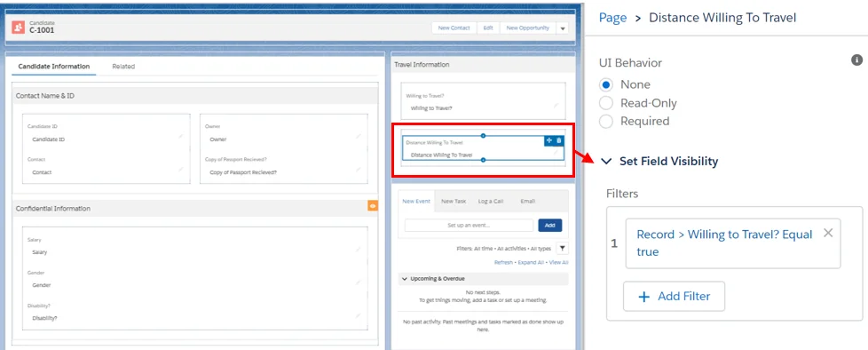This screenshot has height=350, width=868.
Task: Click the pencil icon on Willing to Travel? field
Action: tap(556, 105)
